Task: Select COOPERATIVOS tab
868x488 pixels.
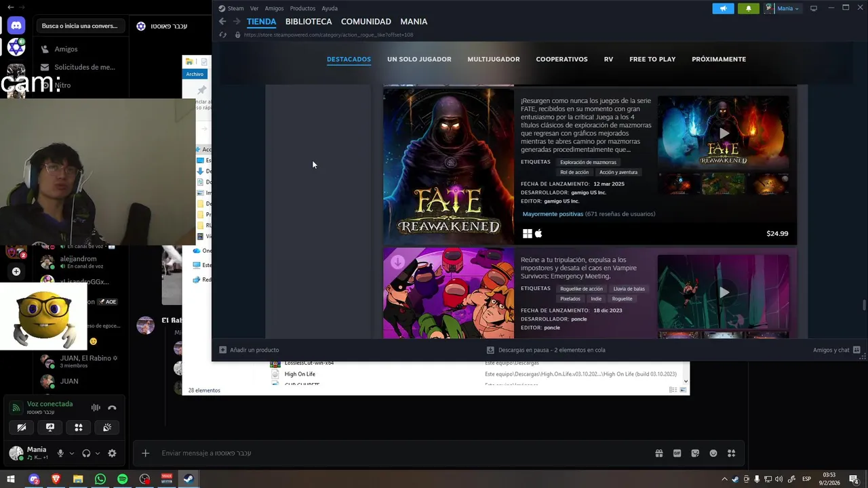Action: (x=561, y=59)
